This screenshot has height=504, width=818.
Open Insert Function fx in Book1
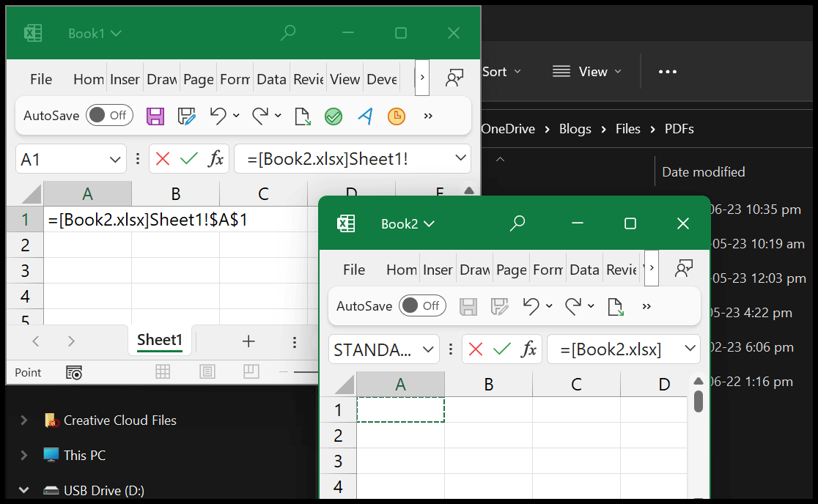215,158
